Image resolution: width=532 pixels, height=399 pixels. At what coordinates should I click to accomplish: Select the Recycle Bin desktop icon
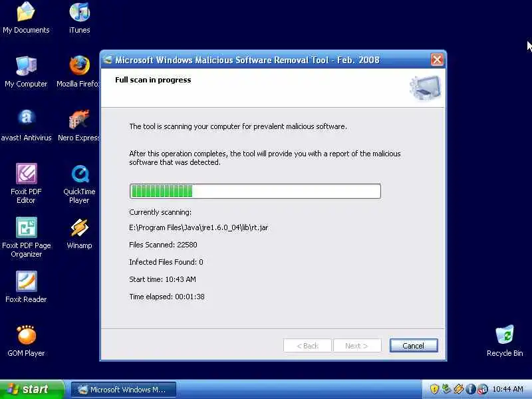coord(505,340)
